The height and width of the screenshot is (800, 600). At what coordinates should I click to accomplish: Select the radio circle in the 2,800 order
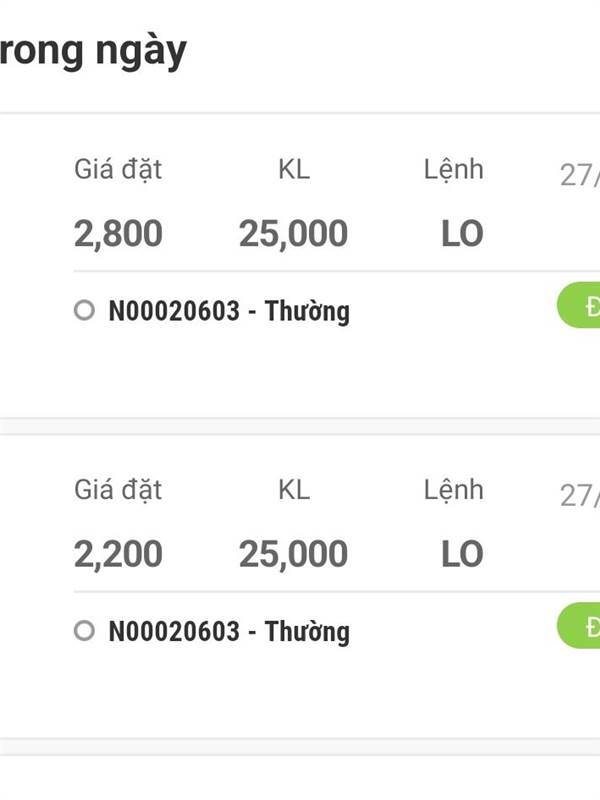click(84, 311)
